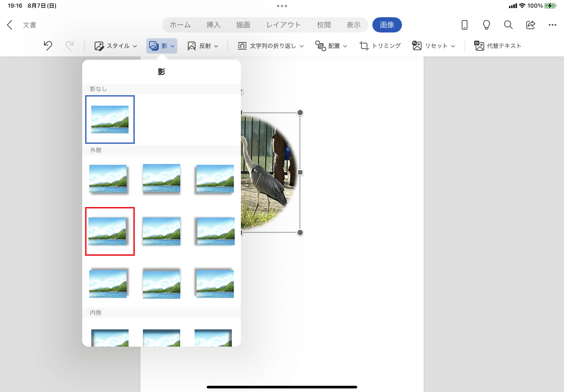Tap the back arrow next to 文書
The image size is (564, 392).
tap(10, 25)
